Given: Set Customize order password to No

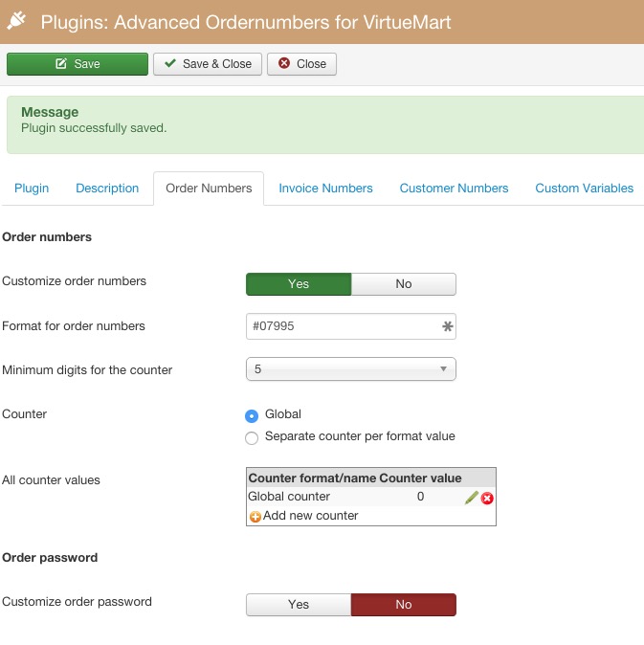Looking at the screenshot, I should tap(403, 605).
